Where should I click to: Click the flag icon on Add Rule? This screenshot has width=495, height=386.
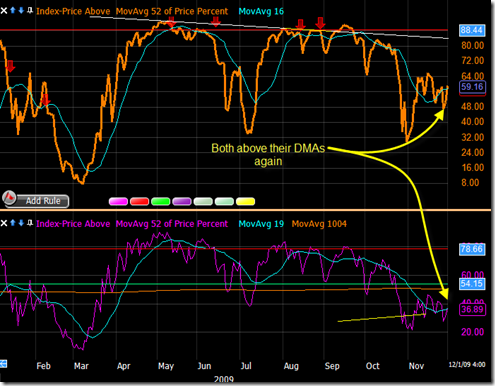(x=9, y=198)
